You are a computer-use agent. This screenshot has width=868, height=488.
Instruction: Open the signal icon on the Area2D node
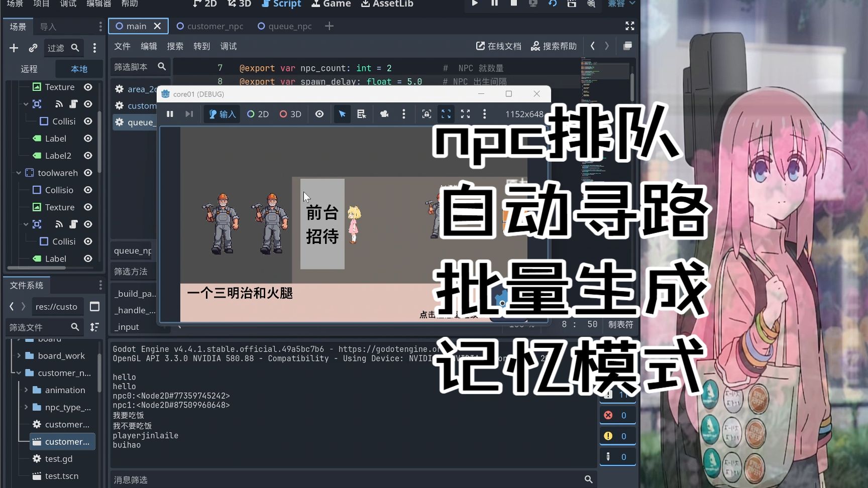(59, 104)
